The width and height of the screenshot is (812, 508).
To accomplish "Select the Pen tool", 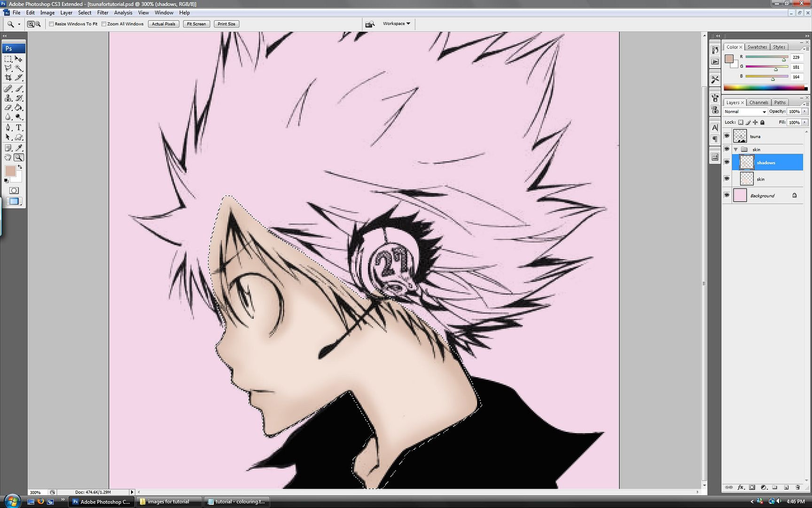I will coord(8,127).
